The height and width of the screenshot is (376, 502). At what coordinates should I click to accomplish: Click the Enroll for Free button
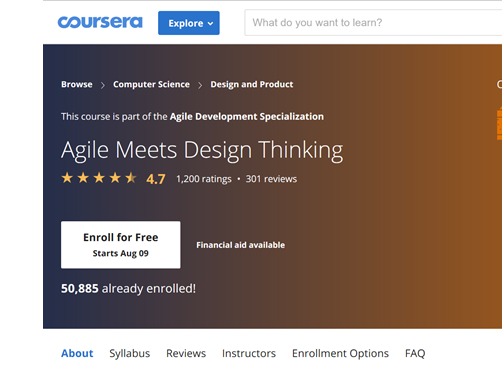(121, 245)
